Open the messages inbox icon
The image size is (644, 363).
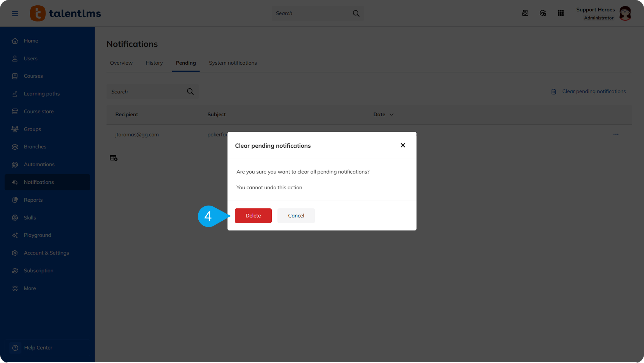(525, 13)
